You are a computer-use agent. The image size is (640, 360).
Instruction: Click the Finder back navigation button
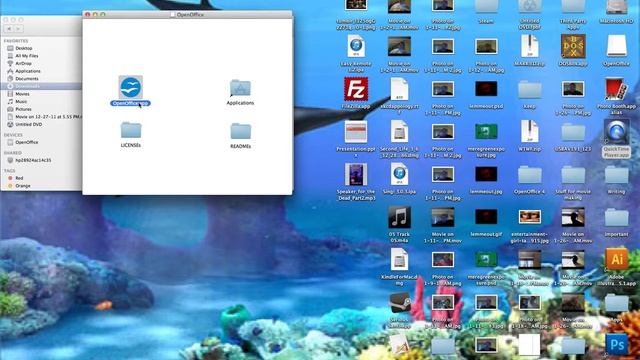(x=9, y=29)
